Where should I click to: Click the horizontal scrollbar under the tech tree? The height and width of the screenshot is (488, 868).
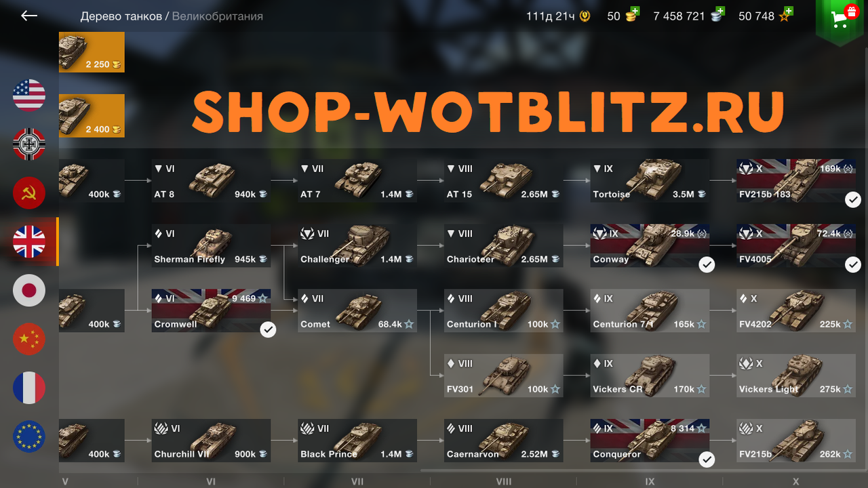point(637,470)
